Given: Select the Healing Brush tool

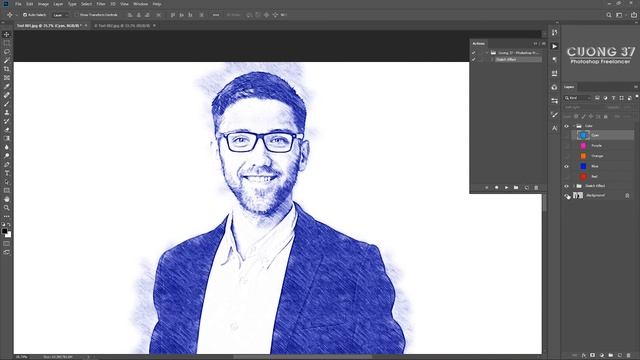Looking at the screenshot, I should pyautogui.click(x=7, y=95).
